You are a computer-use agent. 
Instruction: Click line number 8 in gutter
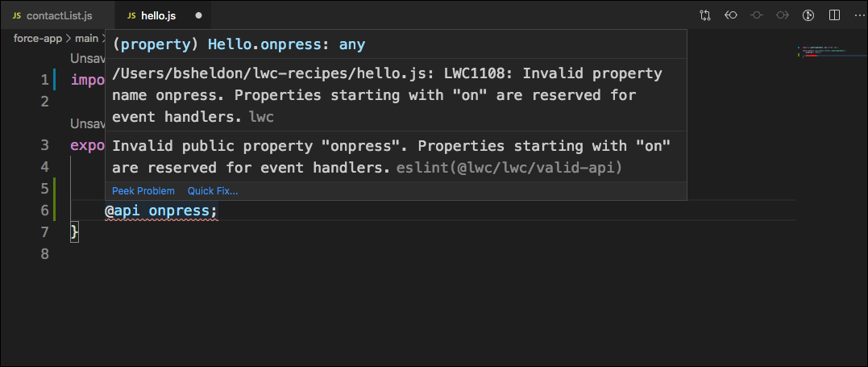click(44, 254)
